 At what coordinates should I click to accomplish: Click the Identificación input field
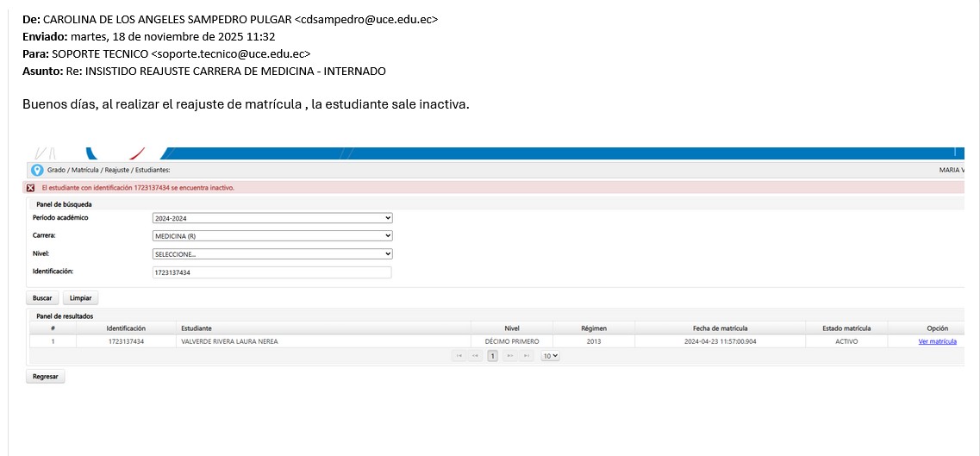tap(272, 272)
